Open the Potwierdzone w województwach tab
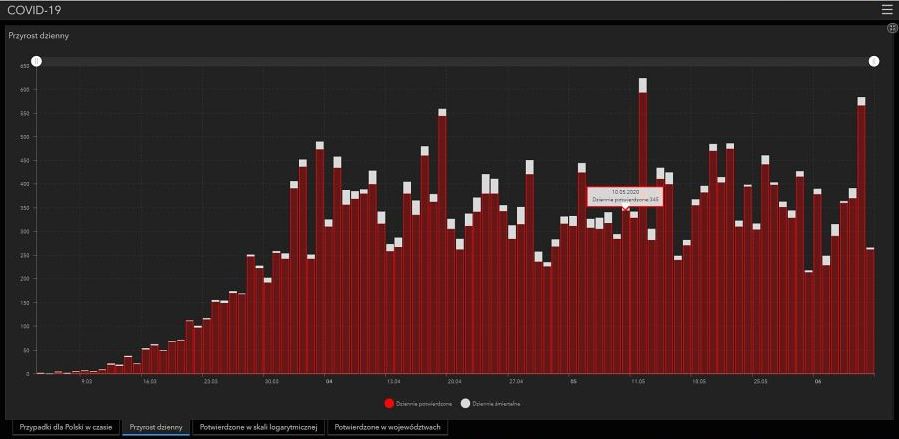This screenshot has width=899, height=439. [x=387, y=427]
